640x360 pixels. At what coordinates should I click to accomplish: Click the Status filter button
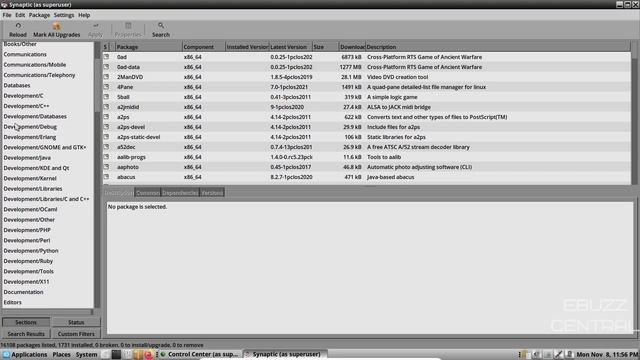76,322
